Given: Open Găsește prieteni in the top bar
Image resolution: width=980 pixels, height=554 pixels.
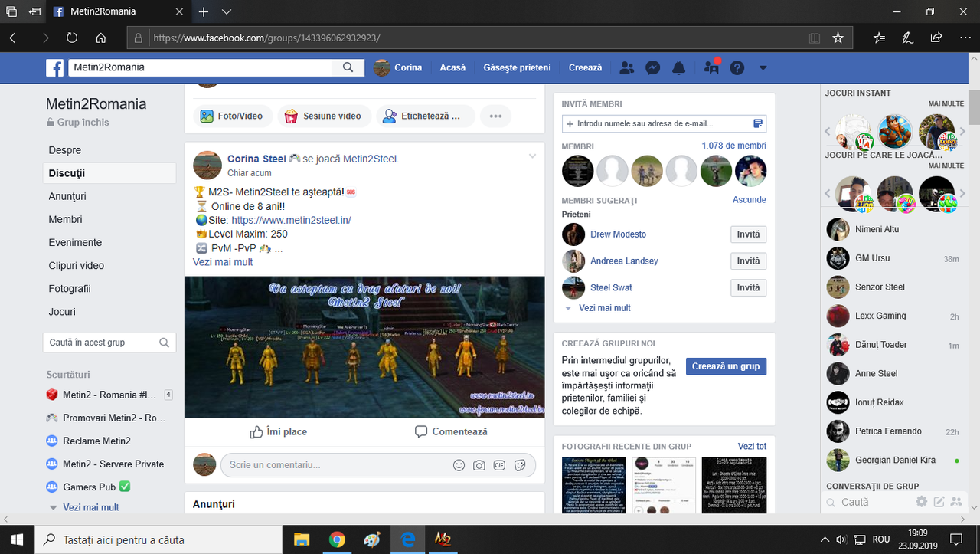Looking at the screenshot, I should click(x=517, y=67).
